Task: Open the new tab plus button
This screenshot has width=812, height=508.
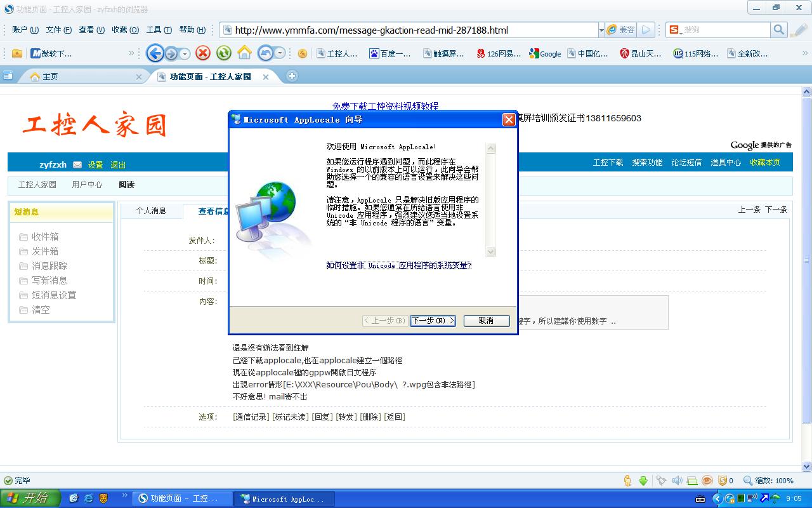Action: pos(292,76)
